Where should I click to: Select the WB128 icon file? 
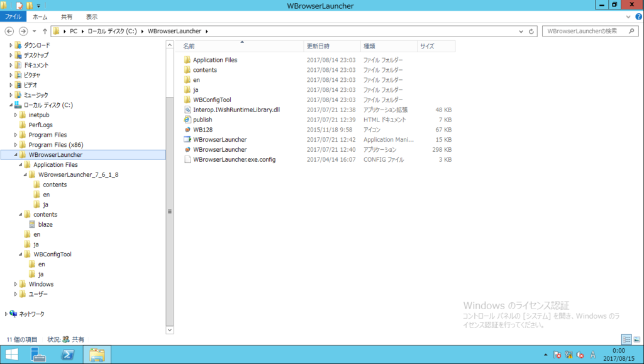tap(187, 130)
